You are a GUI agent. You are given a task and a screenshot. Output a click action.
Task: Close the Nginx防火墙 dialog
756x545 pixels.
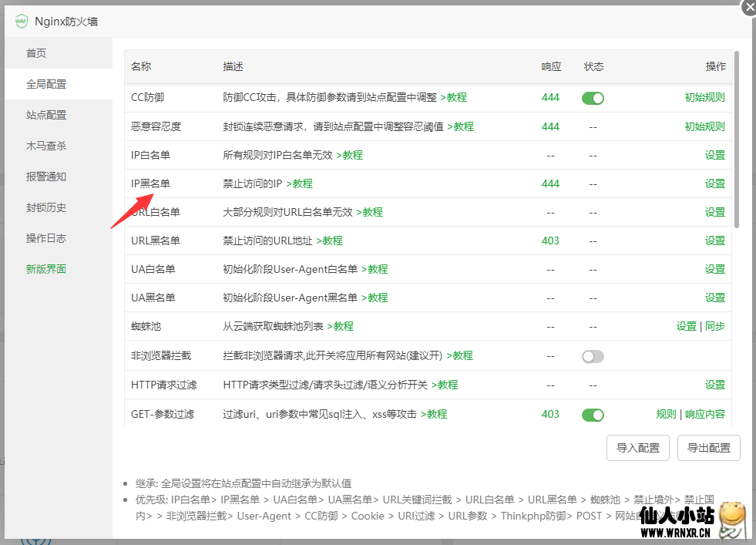[749, 7]
